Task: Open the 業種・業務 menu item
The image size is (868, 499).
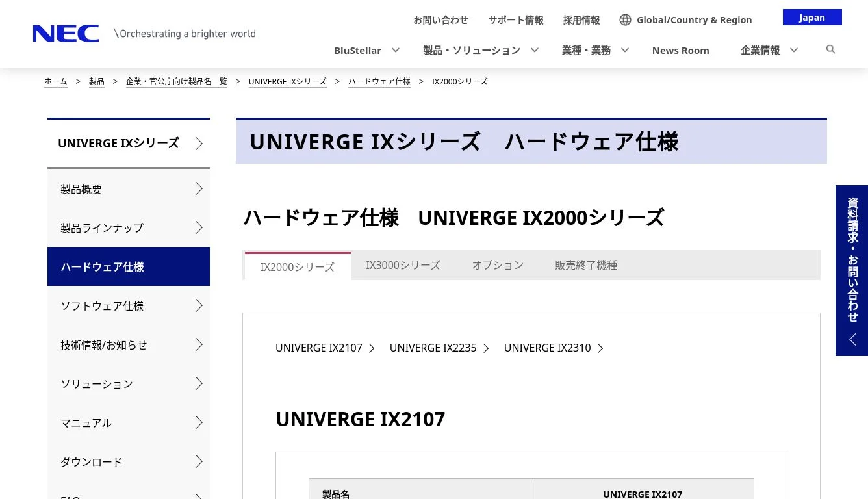Action: (x=586, y=51)
